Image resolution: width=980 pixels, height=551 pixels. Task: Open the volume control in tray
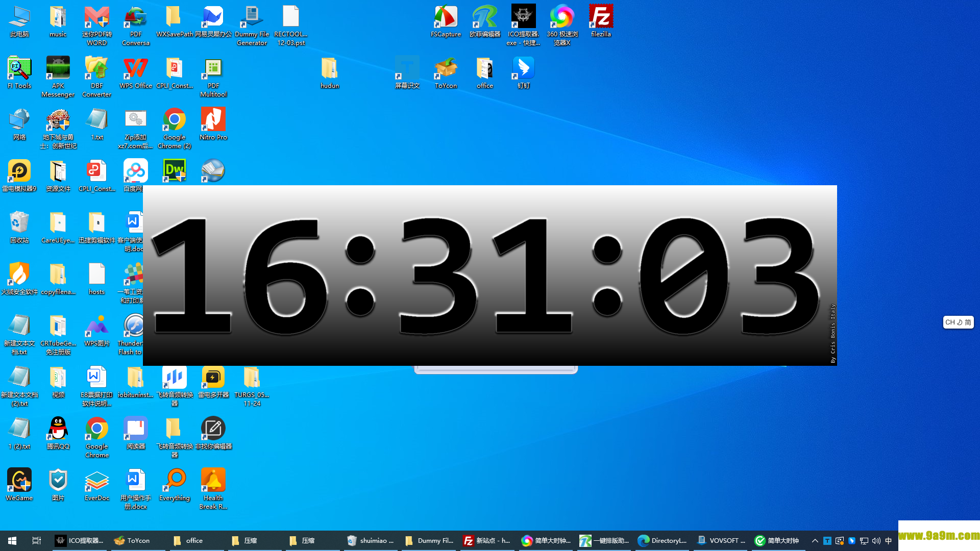coord(876,540)
